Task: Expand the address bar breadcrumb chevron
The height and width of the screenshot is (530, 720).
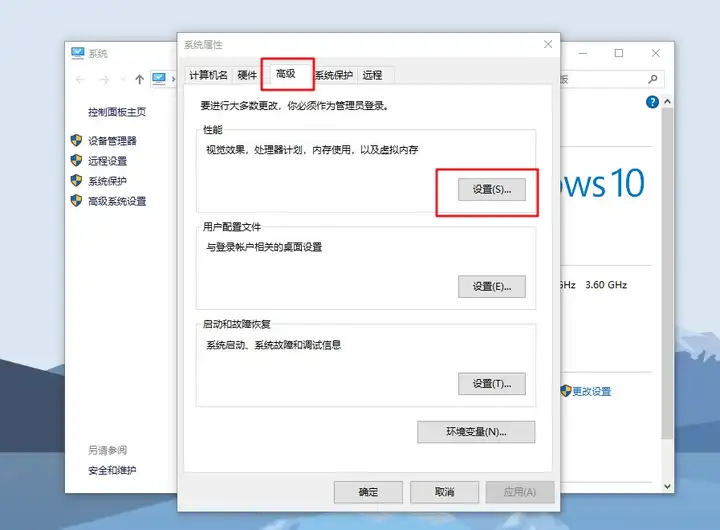Action: [173, 79]
